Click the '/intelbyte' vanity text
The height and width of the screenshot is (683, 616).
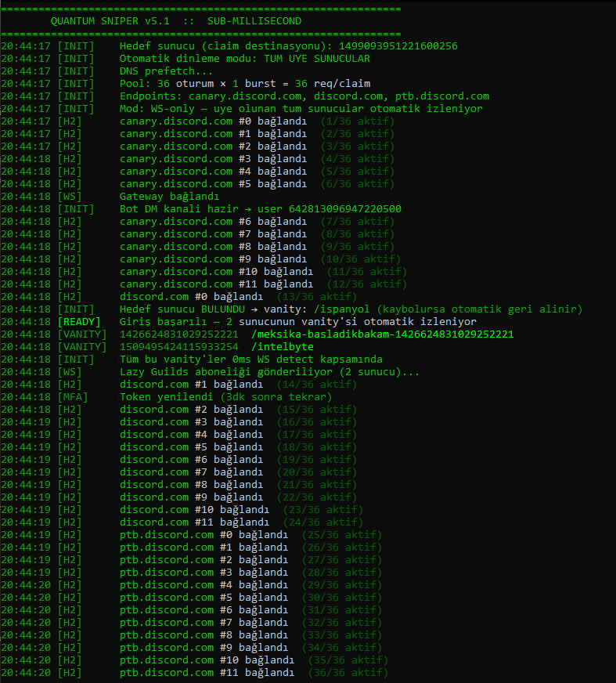tap(282, 347)
